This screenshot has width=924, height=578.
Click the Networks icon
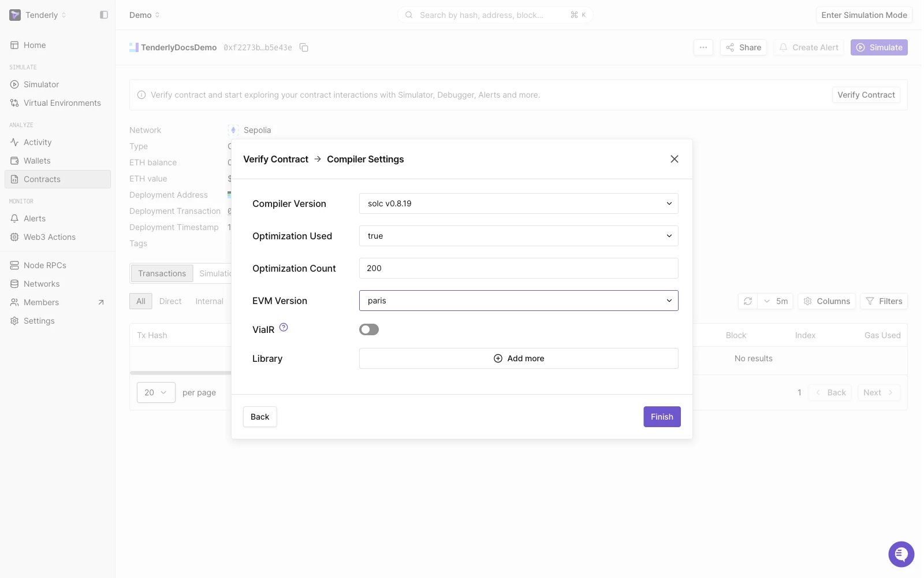[14, 284]
